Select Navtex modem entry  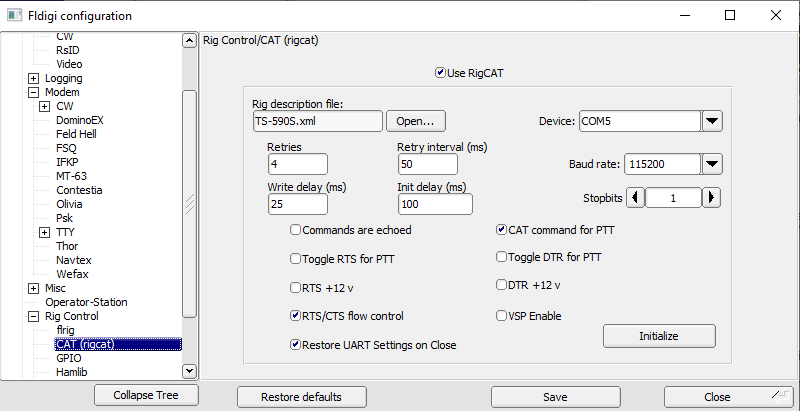[74, 260]
